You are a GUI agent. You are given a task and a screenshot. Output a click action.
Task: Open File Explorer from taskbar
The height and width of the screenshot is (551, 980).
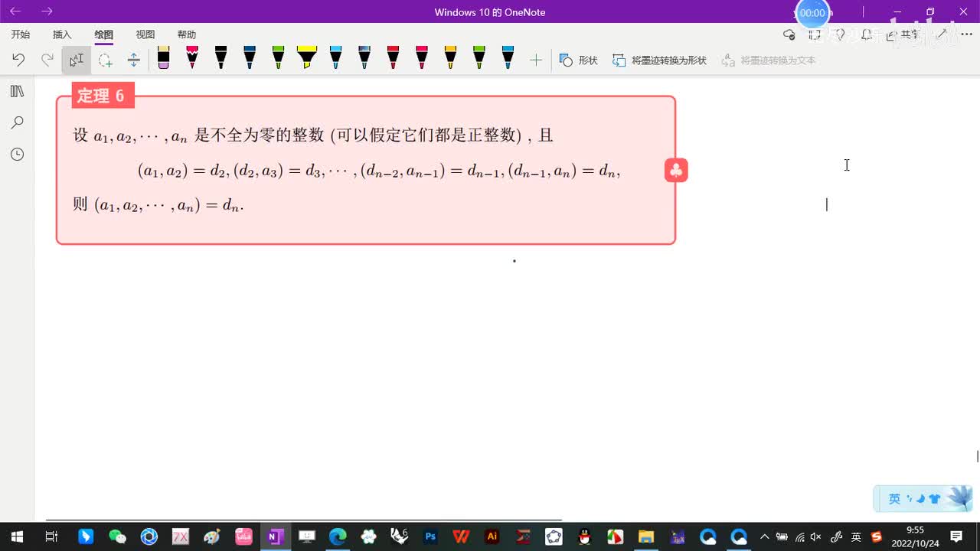pyautogui.click(x=646, y=537)
